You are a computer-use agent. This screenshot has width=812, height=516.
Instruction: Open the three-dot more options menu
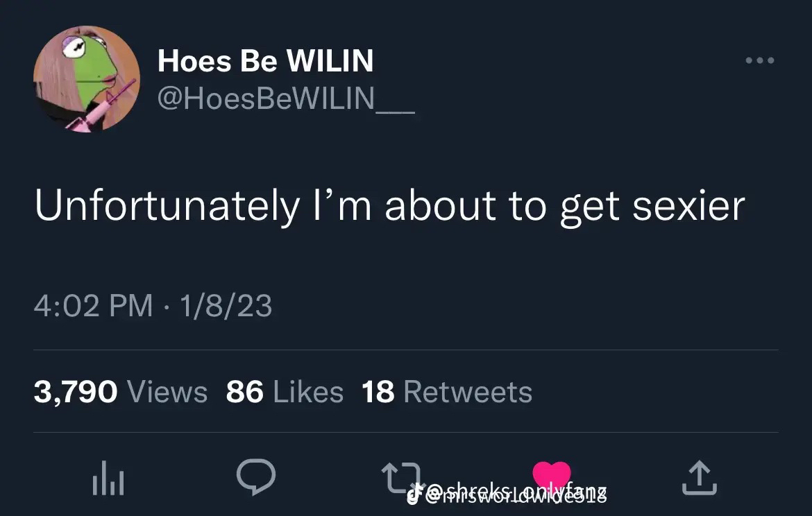point(759,60)
